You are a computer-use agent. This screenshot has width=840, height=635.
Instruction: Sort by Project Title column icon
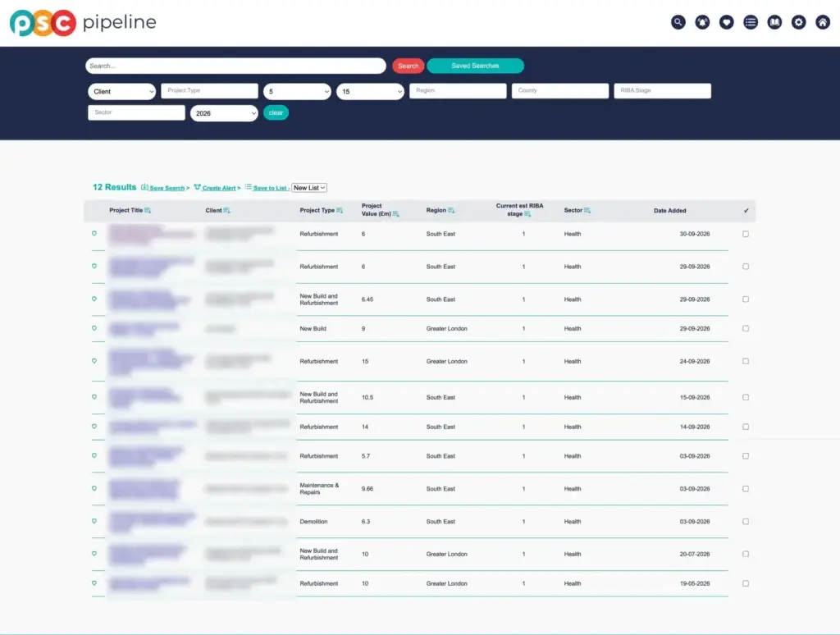click(148, 211)
